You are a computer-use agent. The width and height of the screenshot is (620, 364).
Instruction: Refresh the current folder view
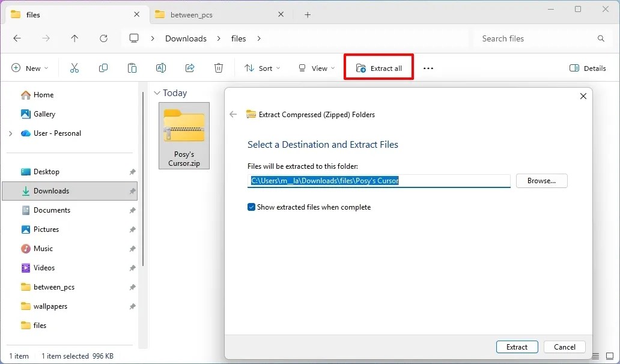coord(103,38)
